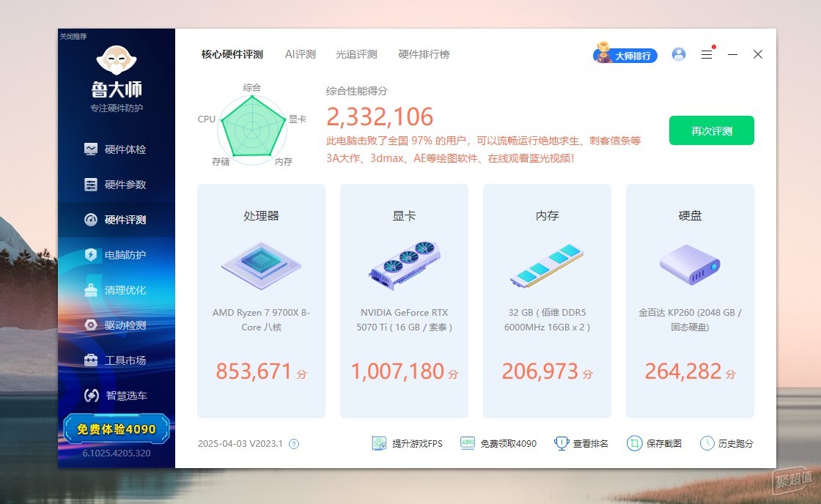Open 电脑防护 in the sidebar
Screen dimensions: 821x504
pos(117,255)
